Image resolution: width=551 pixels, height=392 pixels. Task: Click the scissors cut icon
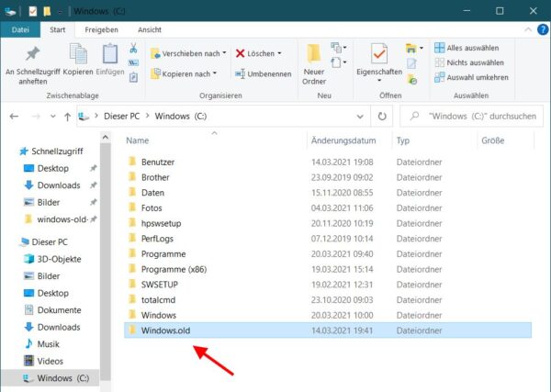coord(133,48)
